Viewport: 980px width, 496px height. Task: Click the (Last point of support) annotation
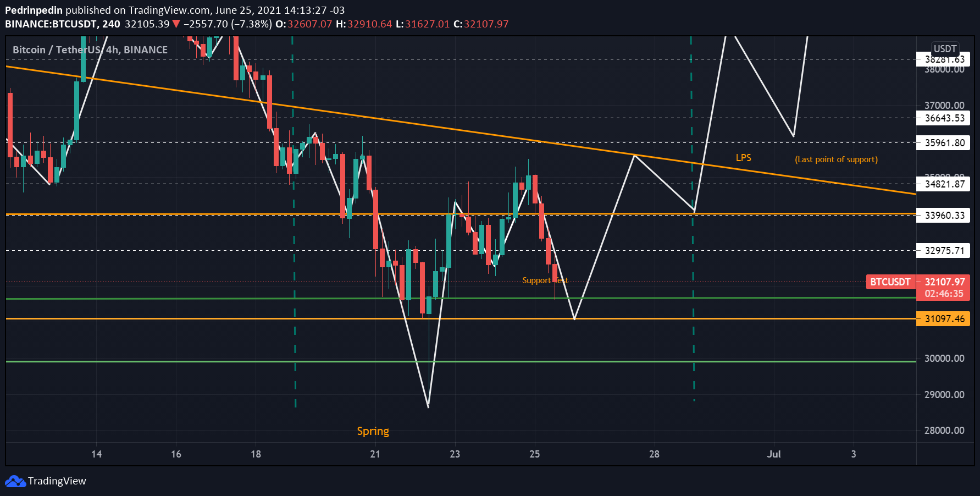(x=836, y=159)
